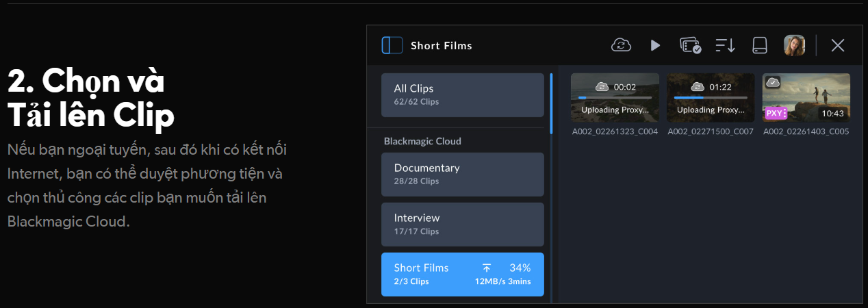
Task: Select clip thumbnail A002_02261323_C004
Action: point(615,98)
